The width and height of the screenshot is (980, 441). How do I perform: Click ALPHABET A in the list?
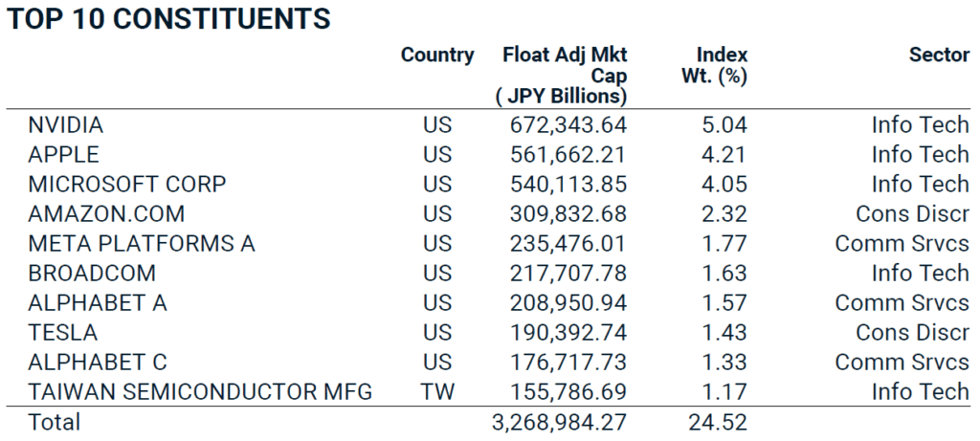pyautogui.click(x=98, y=303)
